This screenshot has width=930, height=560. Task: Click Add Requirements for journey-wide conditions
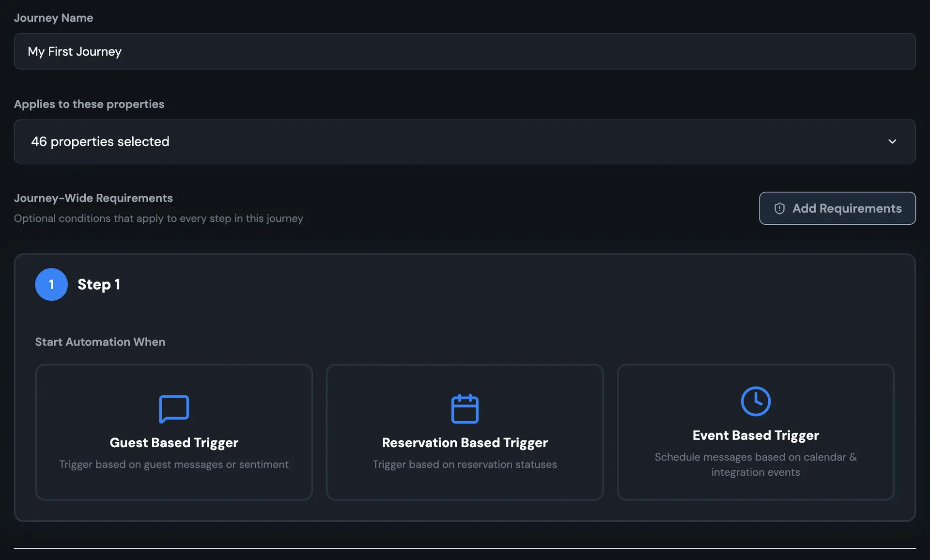click(x=837, y=208)
